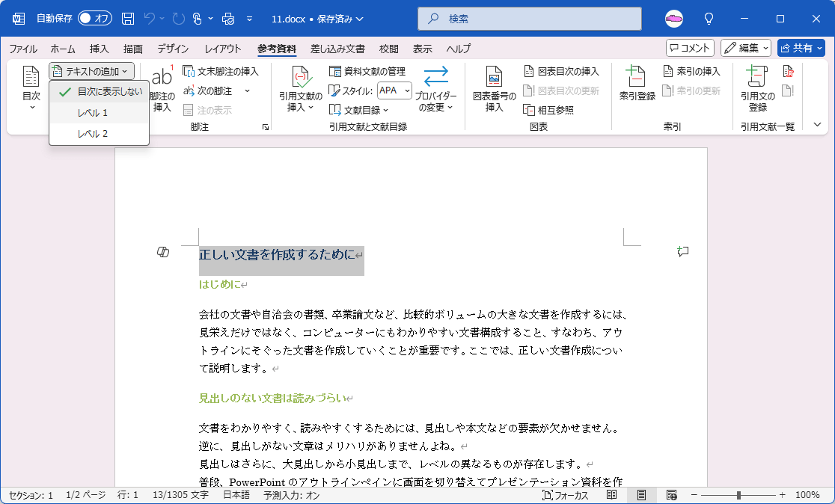Open the ファイル tab
Screen dimensions: 835x504
click(x=23, y=49)
